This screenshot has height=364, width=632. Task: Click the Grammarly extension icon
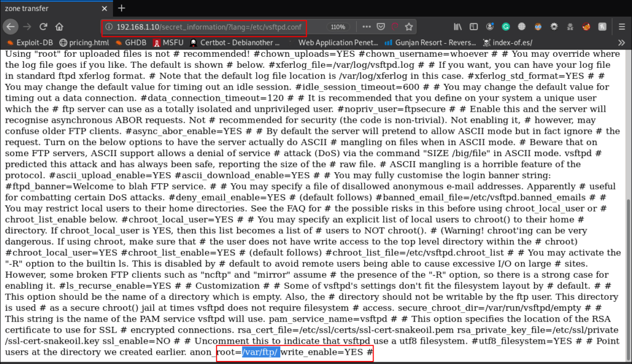[x=505, y=27]
